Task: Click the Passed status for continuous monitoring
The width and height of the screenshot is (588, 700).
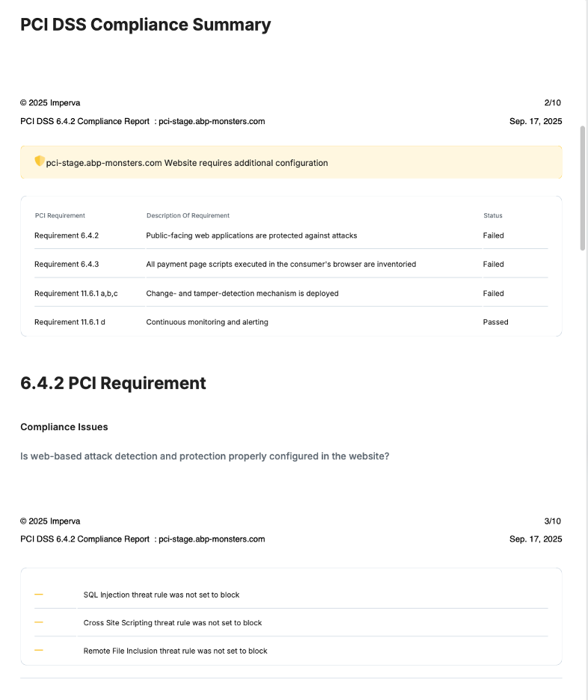Action: (x=495, y=322)
